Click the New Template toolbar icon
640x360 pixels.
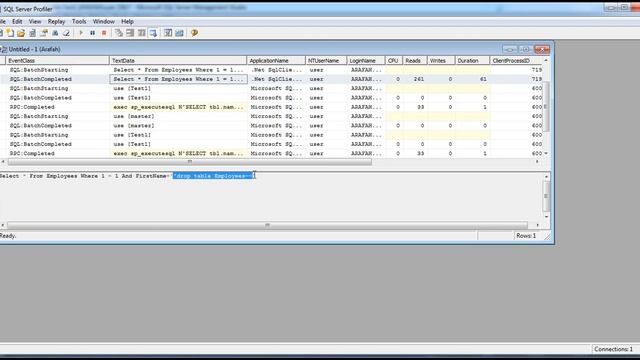[11, 33]
